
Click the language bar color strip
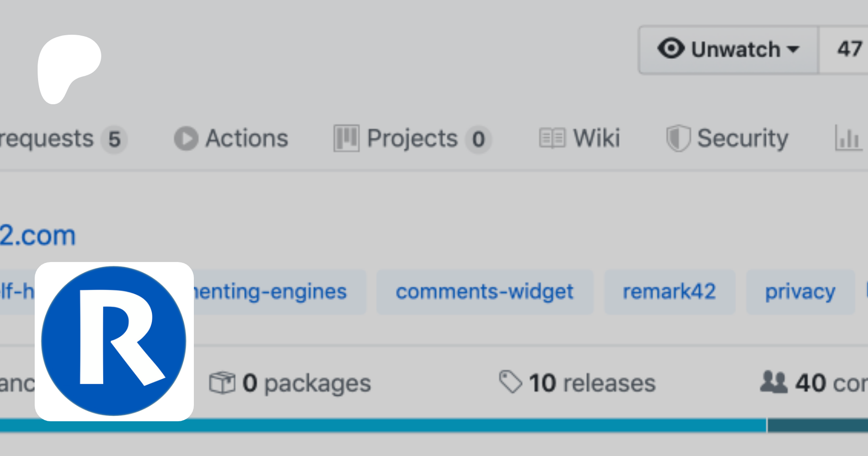point(434,425)
